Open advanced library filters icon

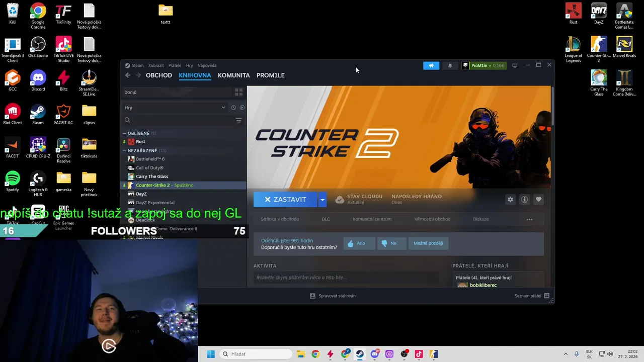(238, 120)
